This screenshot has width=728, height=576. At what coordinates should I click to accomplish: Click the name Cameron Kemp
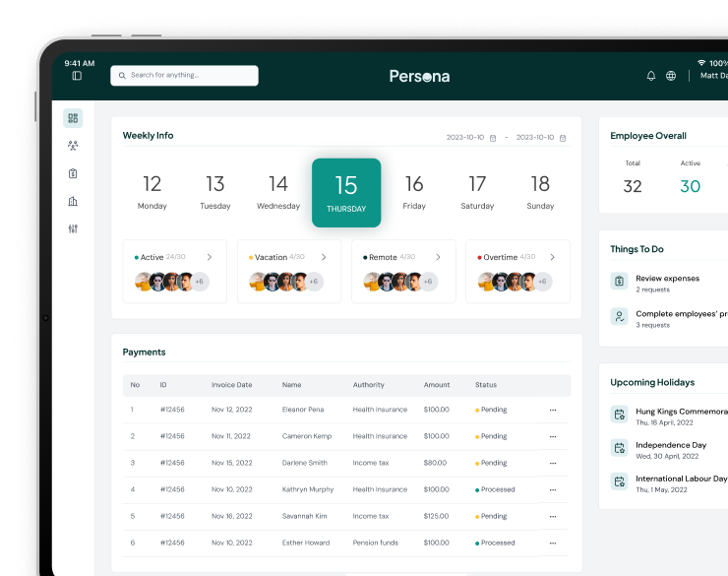307,436
